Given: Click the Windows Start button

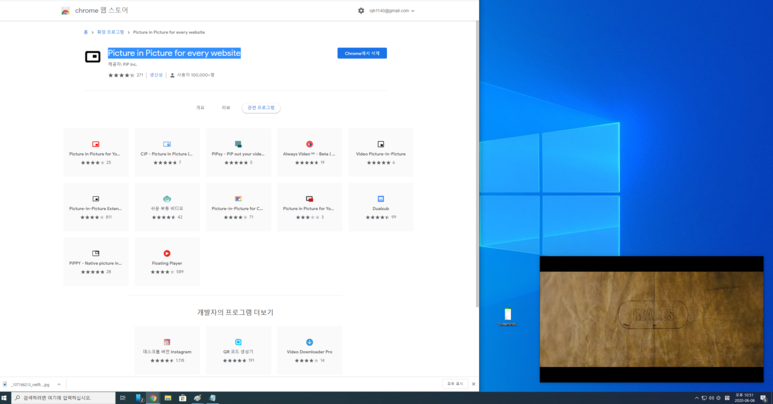Looking at the screenshot, I should click(4, 398).
